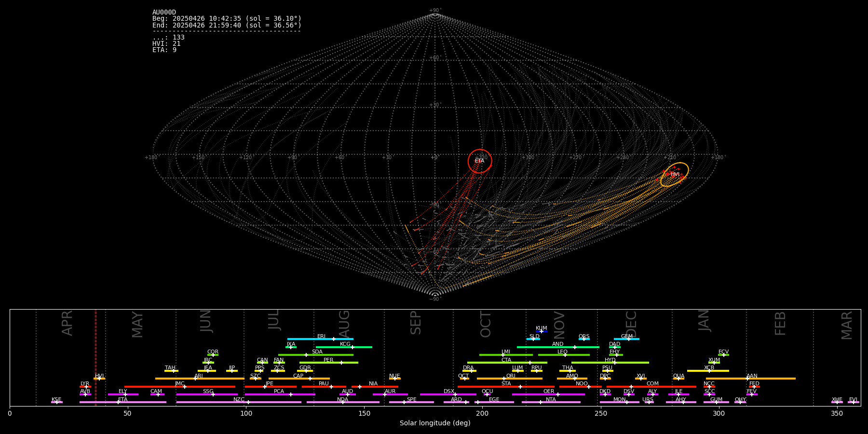This screenshot has height=434, width=868.
Task: Click the '...: 133' sporadic count text
Action: [x=168, y=38]
